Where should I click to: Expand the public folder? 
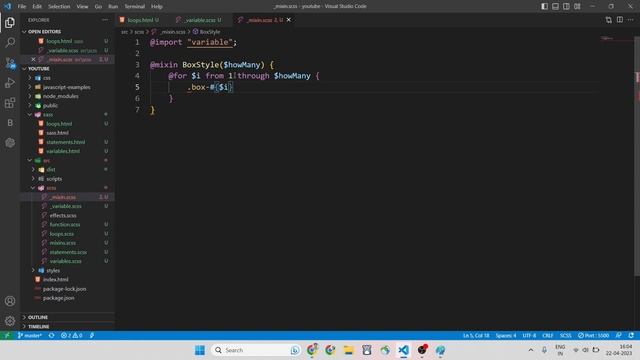50,105
